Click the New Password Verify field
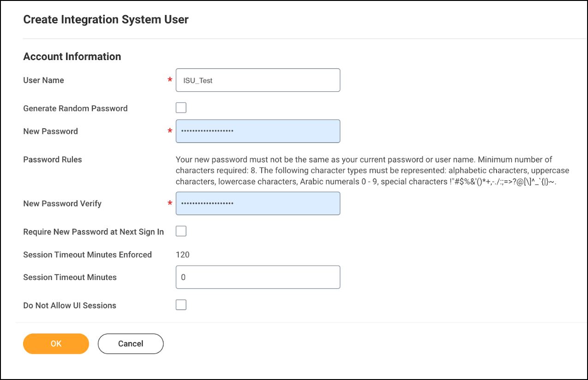This screenshot has height=380, width=588. (x=258, y=203)
